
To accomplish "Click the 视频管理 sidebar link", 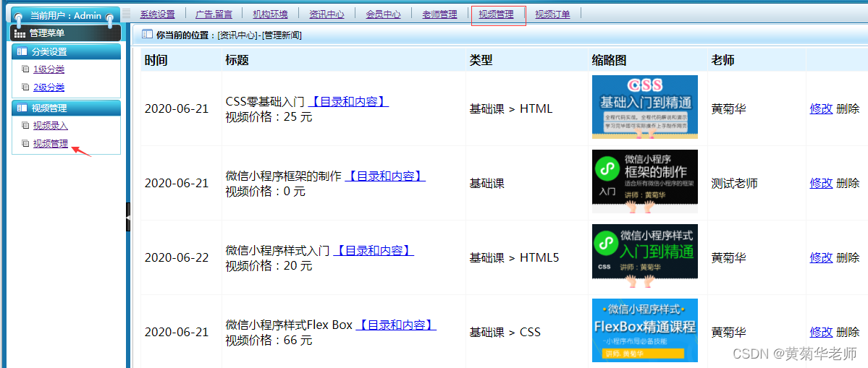I will coord(51,144).
